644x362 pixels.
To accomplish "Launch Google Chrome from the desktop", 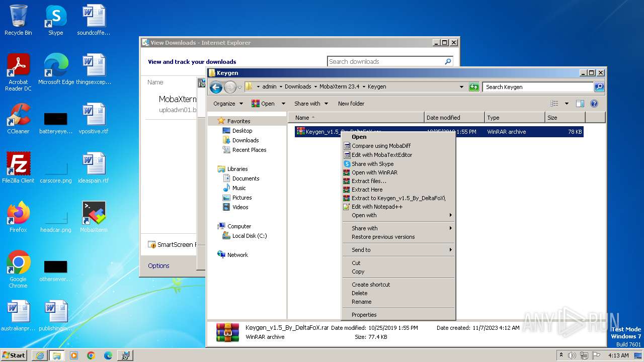I will coord(18,269).
